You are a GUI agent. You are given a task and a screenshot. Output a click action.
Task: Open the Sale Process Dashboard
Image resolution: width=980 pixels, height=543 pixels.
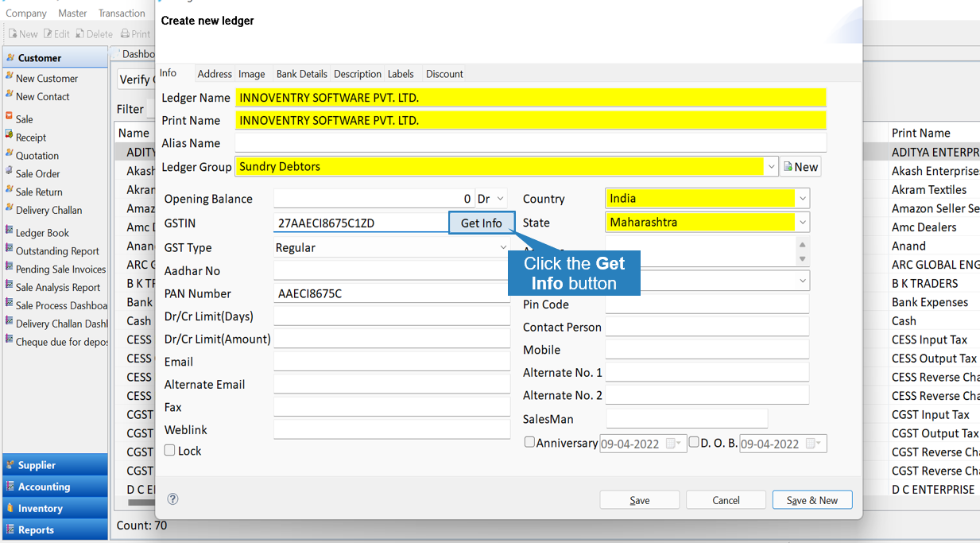61,305
